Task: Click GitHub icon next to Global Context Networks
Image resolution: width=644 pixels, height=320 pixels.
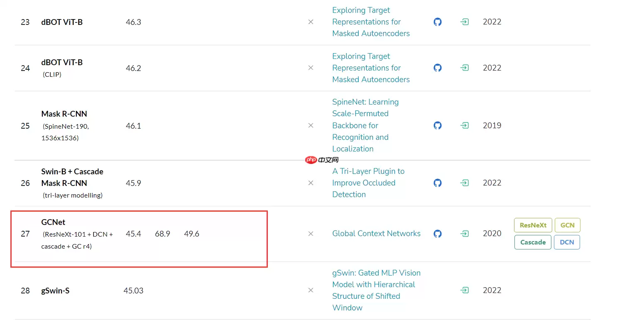Action: (x=438, y=234)
